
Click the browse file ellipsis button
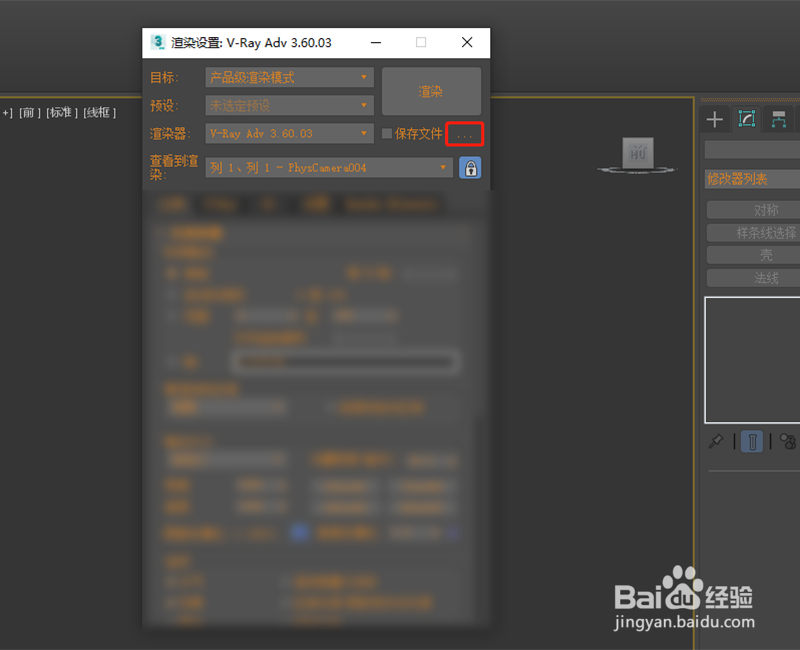[464, 134]
